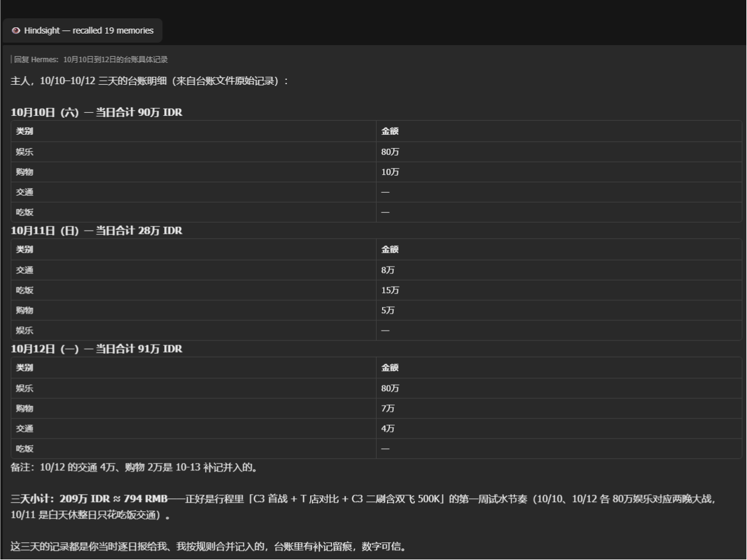Image resolution: width=747 pixels, height=560 pixels.
Task: Click the Hindsight eye icon
Action: click(x=15, y=31)
